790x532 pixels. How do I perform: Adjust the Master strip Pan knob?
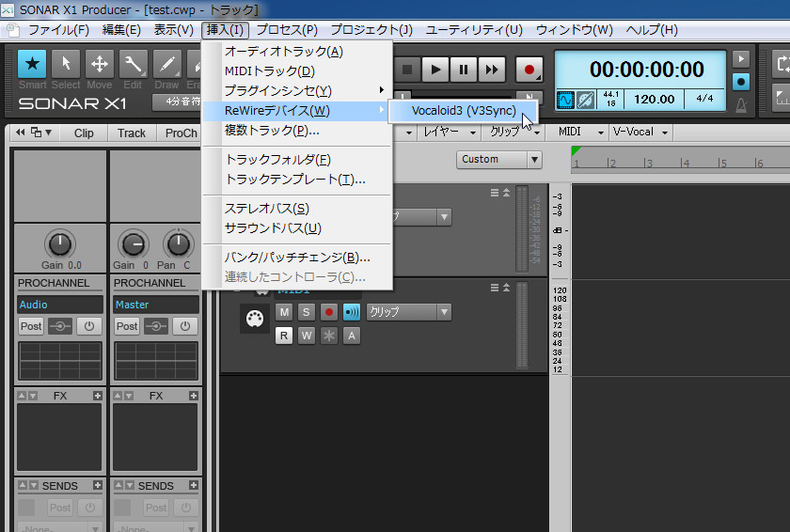[x=179, y=244]
